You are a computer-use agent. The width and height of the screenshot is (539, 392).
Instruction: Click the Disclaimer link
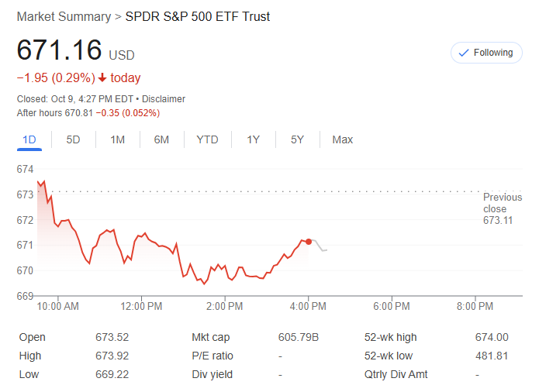164,99
